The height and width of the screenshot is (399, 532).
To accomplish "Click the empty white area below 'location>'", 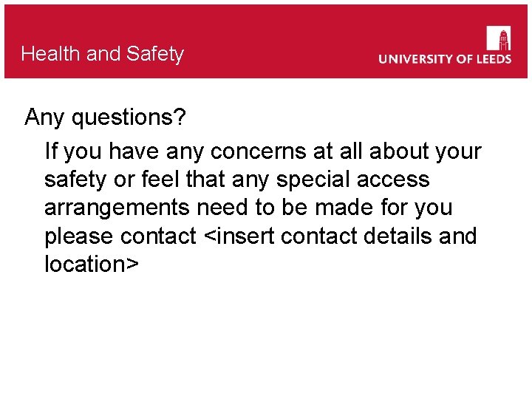I will 266,340.
